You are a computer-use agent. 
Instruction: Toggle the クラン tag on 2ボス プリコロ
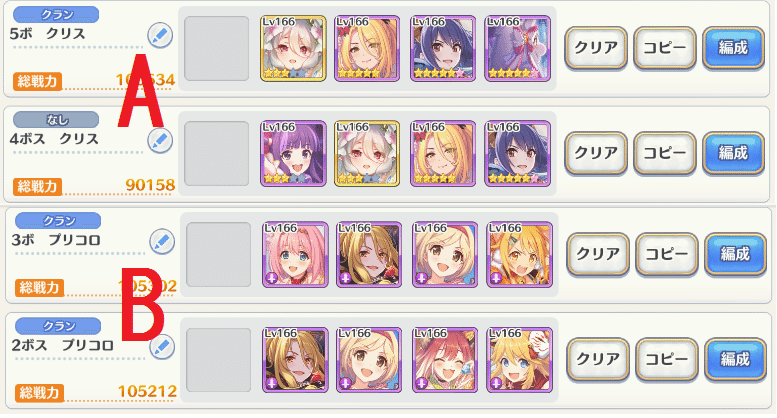click(58, 325)
